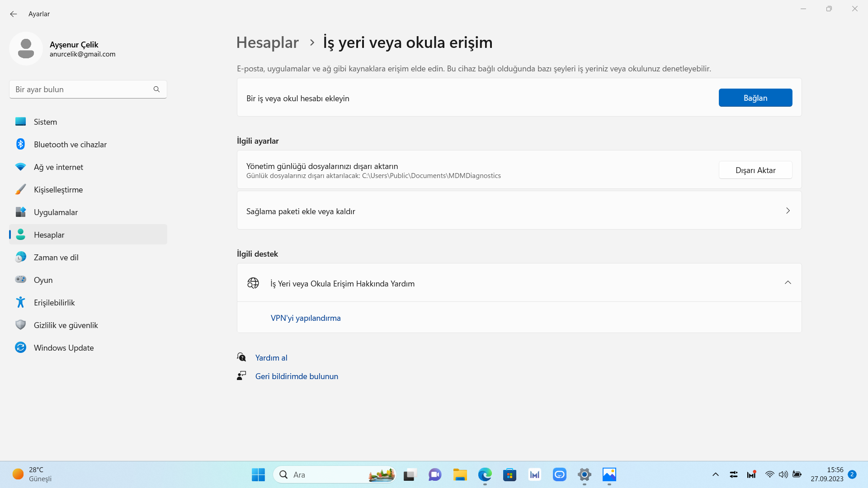Click the search magnifier icon in settings

[x=156, y=89]
